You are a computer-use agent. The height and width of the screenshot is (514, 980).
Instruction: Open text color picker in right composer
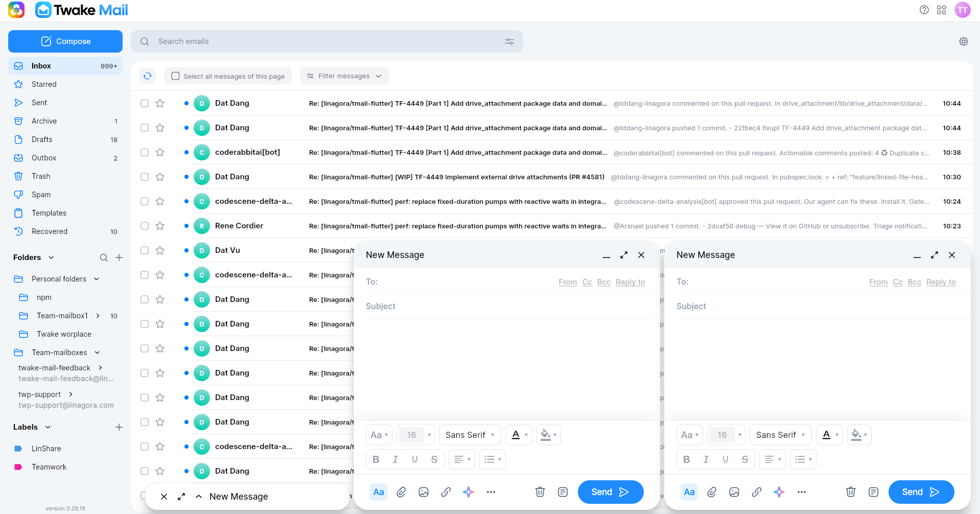click(830, 435)
